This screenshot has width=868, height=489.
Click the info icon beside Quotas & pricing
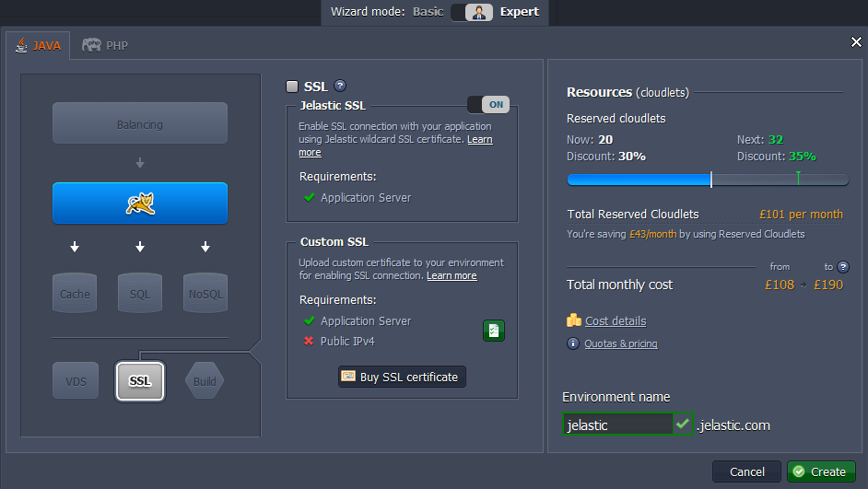pos(573,343)
